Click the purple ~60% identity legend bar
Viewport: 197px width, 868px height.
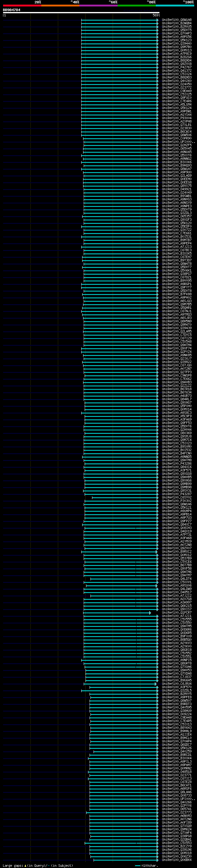(98, 6)
